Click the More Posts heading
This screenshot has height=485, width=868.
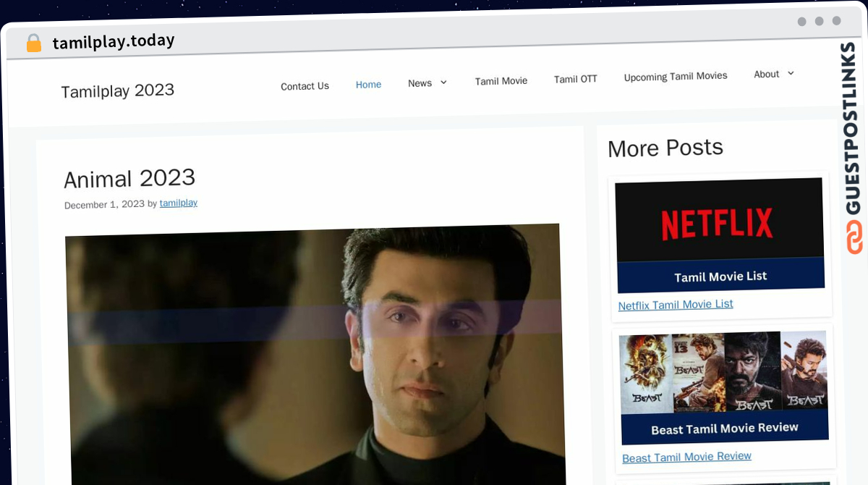pos(665,148)
